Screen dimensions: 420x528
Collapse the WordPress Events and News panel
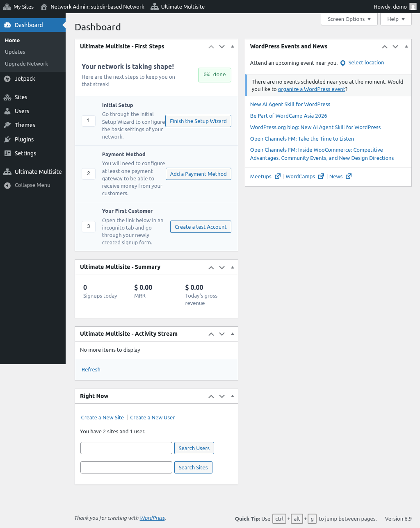406,47
